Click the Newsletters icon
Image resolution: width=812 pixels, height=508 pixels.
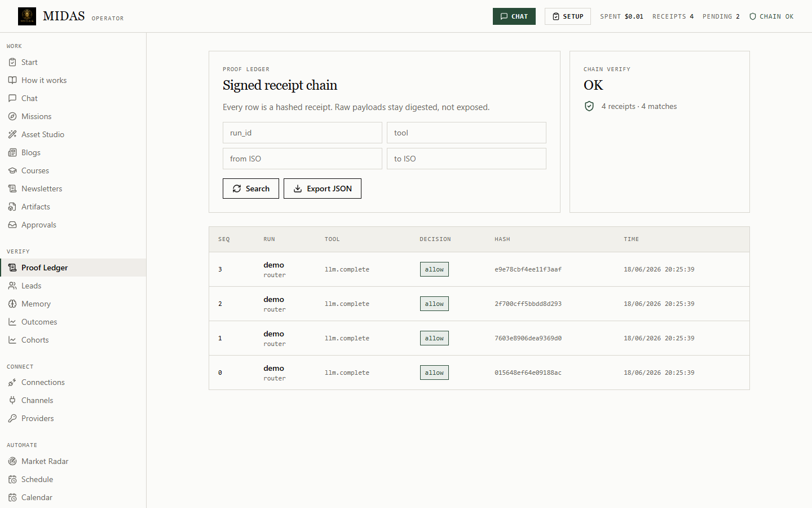[12, 189]
